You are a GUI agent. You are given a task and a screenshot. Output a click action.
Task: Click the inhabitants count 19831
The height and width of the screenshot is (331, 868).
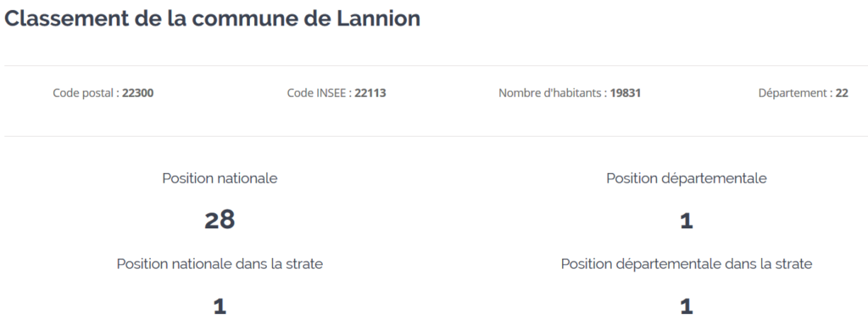tap(626, 93)
